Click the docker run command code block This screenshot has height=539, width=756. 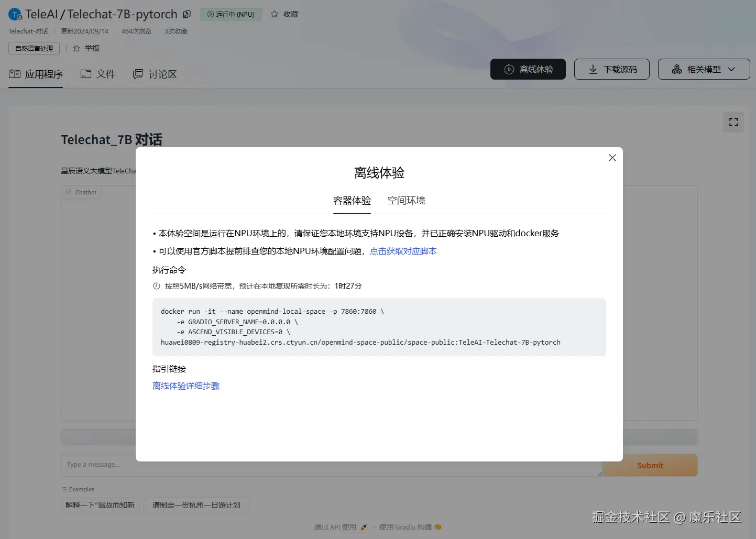pyautogui.click(x=379, y=327)
